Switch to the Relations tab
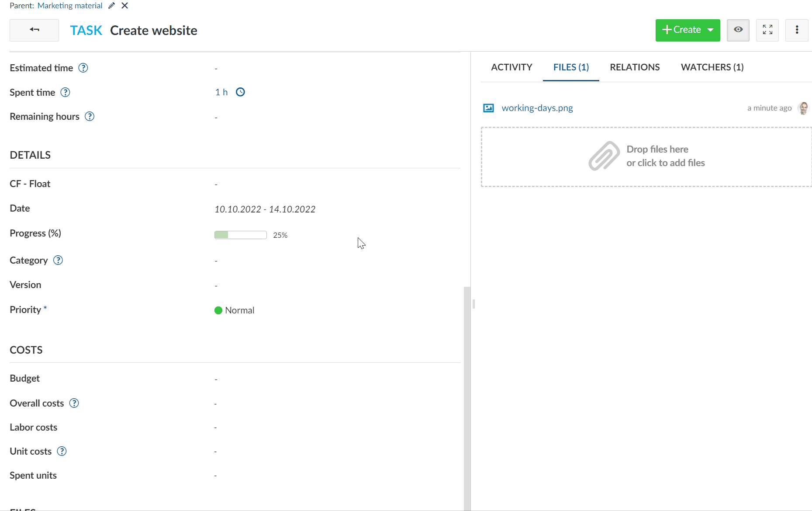Image resolution: width=812 pixels, height=511 pixels. point(635,67)
